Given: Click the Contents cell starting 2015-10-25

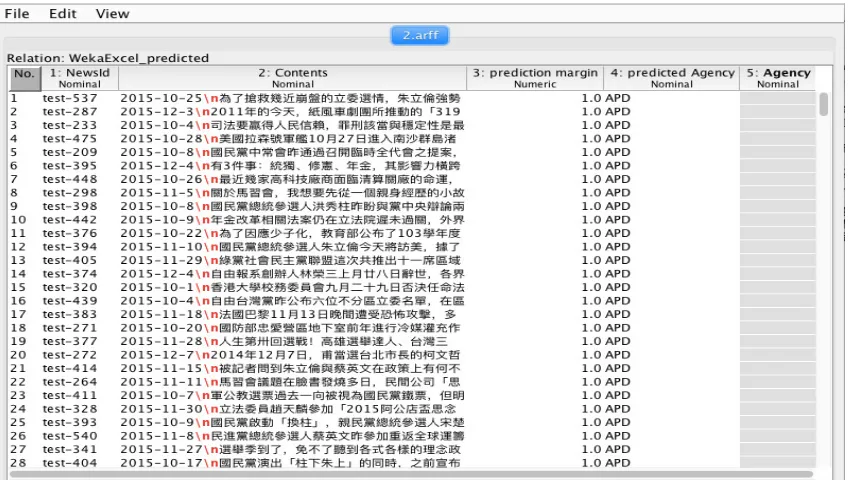Looking at the screenshot, I should click(x=293, y=98).
